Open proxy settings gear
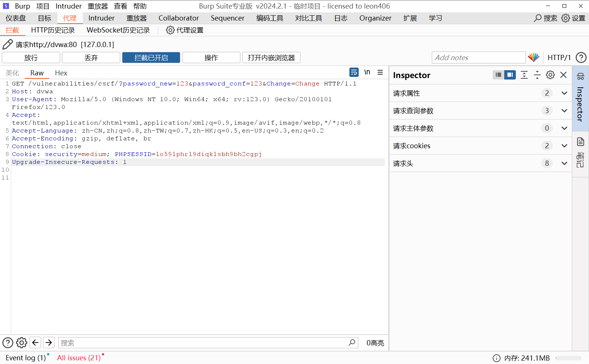The height and width of the screenshot is (364, 589). (x=170, y=30)
